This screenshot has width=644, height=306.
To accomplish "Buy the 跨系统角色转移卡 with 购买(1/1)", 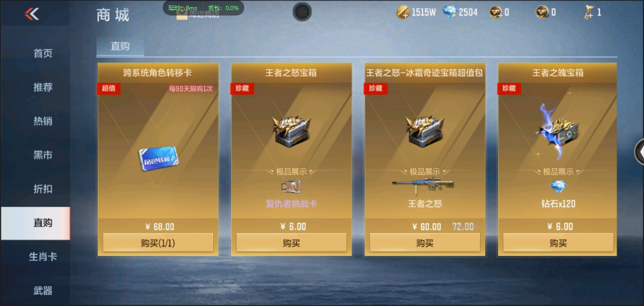I will pyautogui.click(x=158, y=243).
